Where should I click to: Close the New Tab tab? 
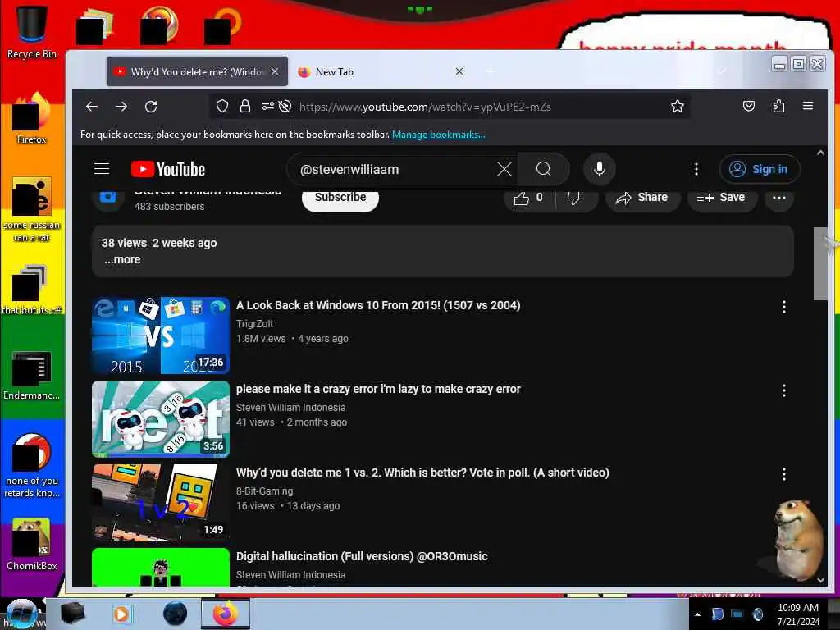(x=459, y=71)
